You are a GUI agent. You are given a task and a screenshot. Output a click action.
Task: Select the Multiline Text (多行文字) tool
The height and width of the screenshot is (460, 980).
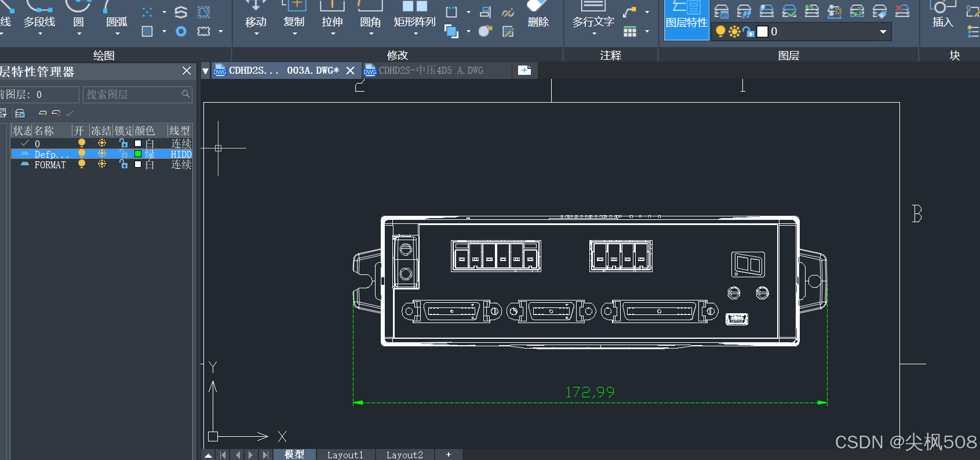click(593, 15)
